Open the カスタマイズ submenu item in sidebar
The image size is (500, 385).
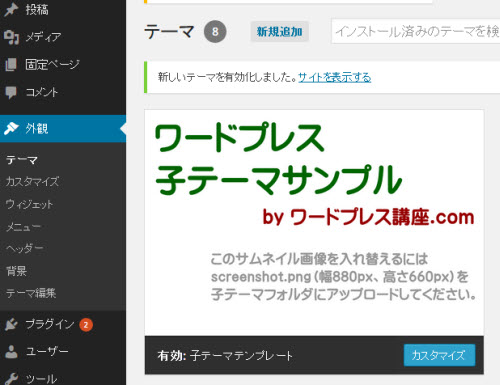click(x=32, y=182)
